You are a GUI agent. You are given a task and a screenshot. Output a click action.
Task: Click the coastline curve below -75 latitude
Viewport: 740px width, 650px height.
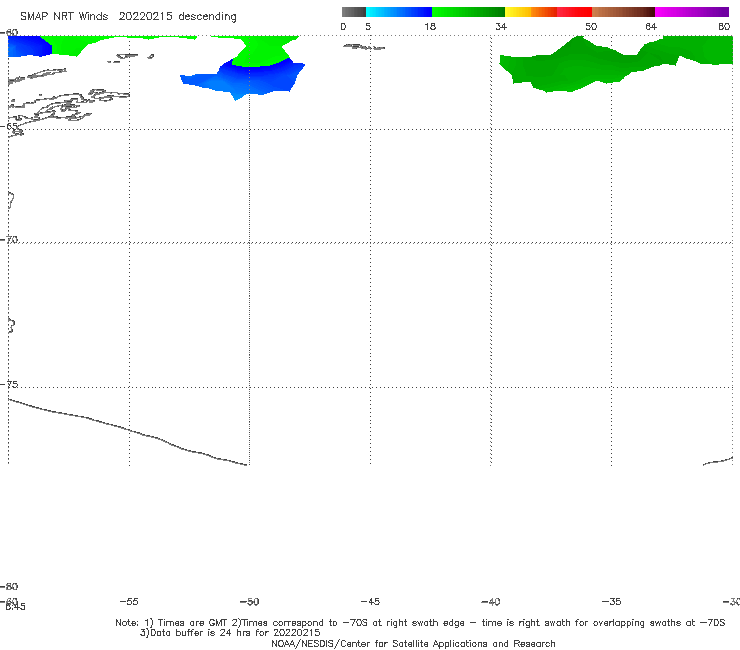[127, 432]
